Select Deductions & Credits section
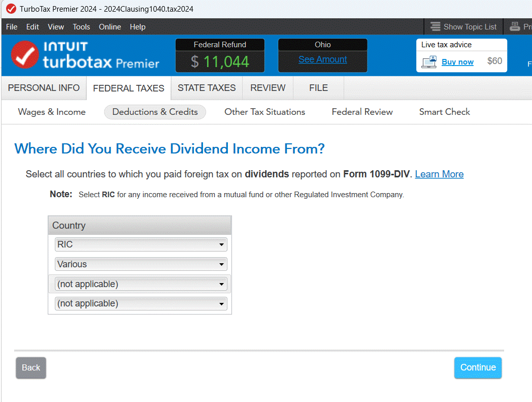The height and width of the screenshot is (402, 532). [155, 112]
